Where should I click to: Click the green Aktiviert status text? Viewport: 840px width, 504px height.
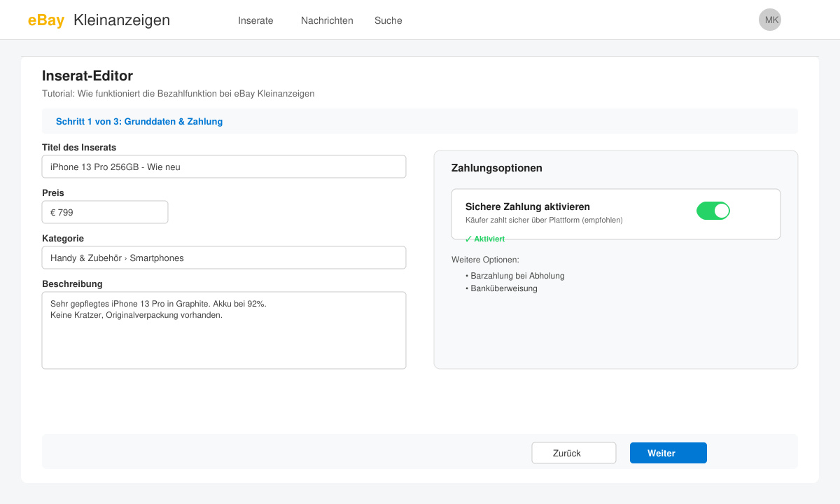[484, 239]
